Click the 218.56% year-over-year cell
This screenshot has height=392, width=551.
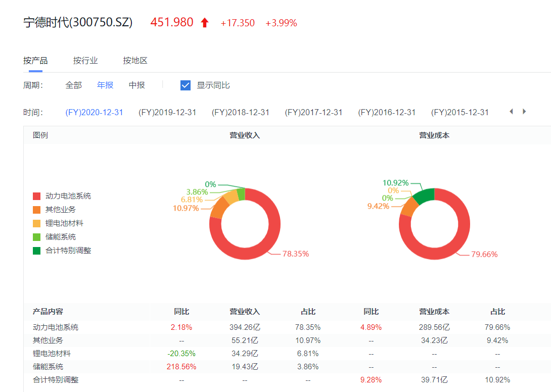[181, 367]
